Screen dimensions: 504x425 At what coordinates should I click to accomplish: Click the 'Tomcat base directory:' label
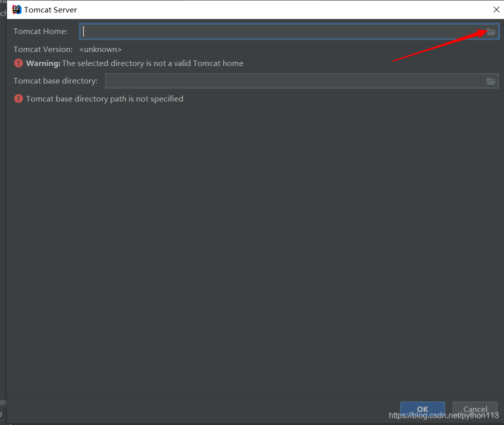click(55, 80)
